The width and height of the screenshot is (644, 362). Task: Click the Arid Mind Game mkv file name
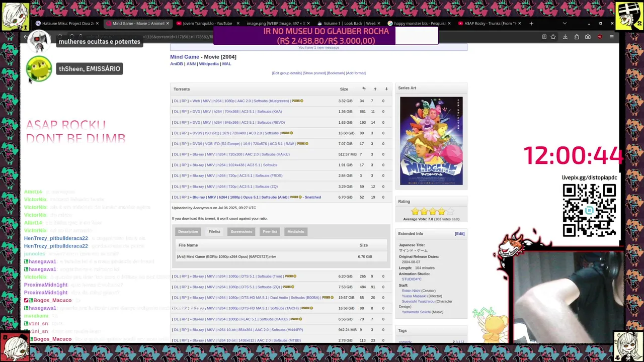[x=226, y=256]
